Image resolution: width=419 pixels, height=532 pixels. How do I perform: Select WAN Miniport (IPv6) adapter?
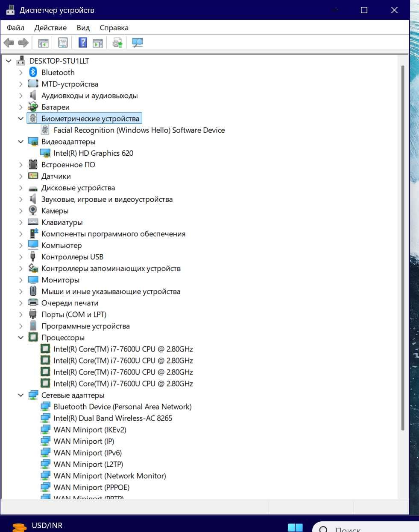tap(88, 453)
